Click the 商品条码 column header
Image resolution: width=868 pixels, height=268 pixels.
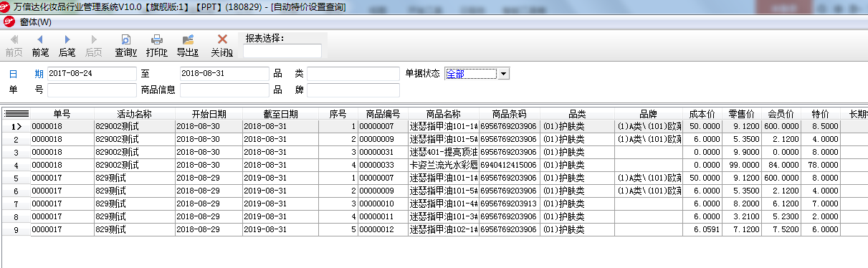coord(510,114)
